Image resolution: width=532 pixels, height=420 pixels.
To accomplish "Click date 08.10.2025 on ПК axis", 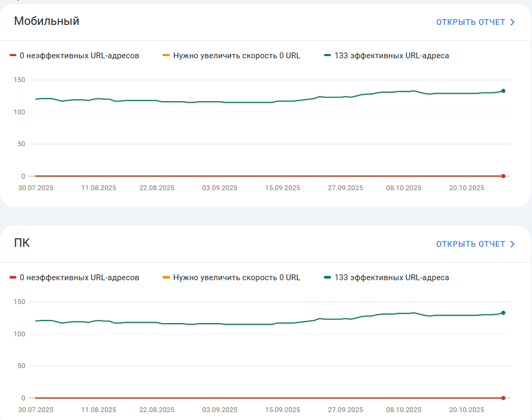I will pyautogui.click(x=404, y=410).
